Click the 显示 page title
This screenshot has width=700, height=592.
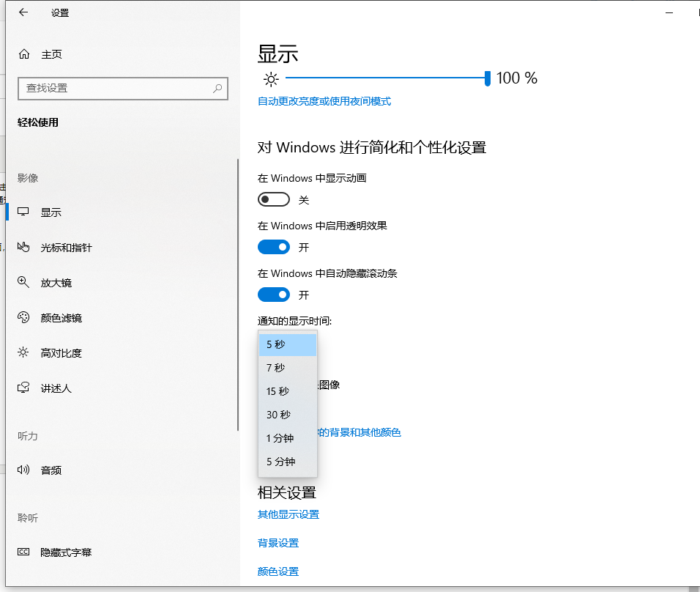click(x=278, y=54)
